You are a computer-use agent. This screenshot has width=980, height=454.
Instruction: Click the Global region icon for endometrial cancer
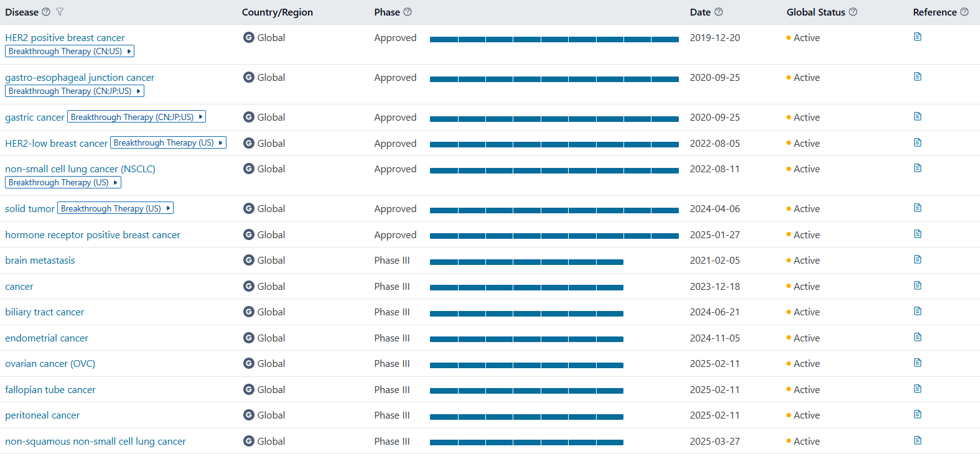pos(249,338)
